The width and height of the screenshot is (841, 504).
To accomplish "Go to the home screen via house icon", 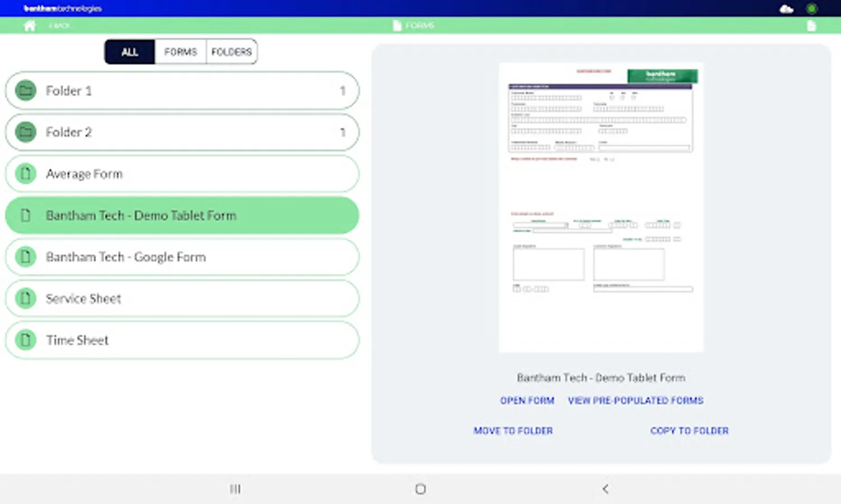I will point(30,25).
